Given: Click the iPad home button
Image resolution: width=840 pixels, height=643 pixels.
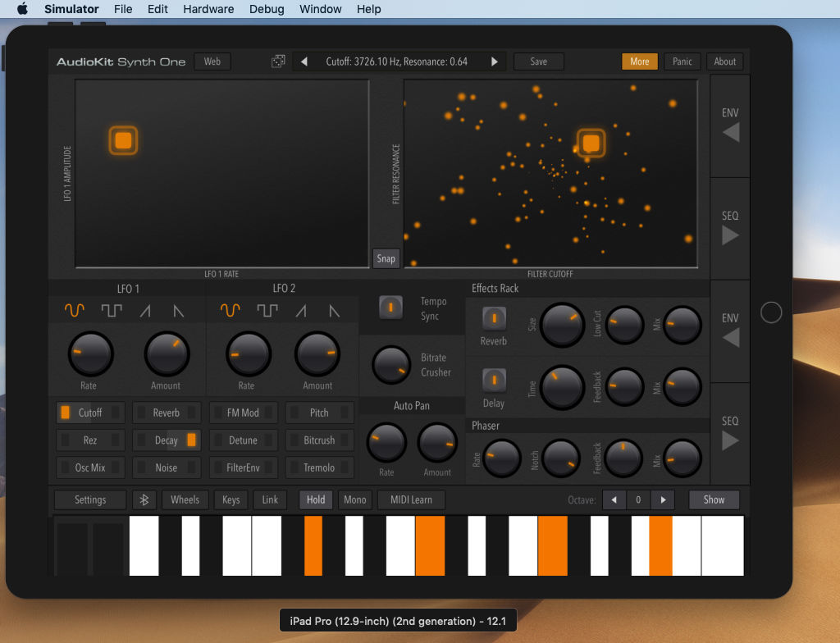Looking at the screenshot, I should point(771,312).
